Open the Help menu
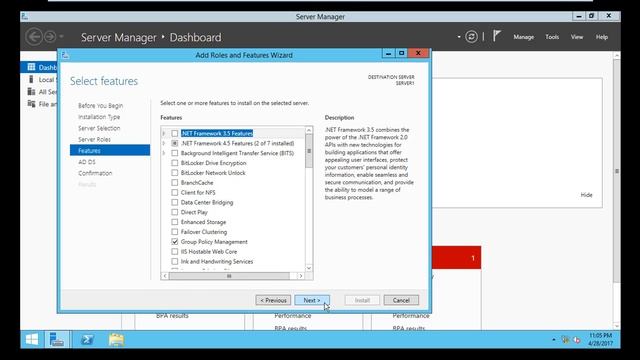Screen dimensions: 640x360 tap(602, 37)
